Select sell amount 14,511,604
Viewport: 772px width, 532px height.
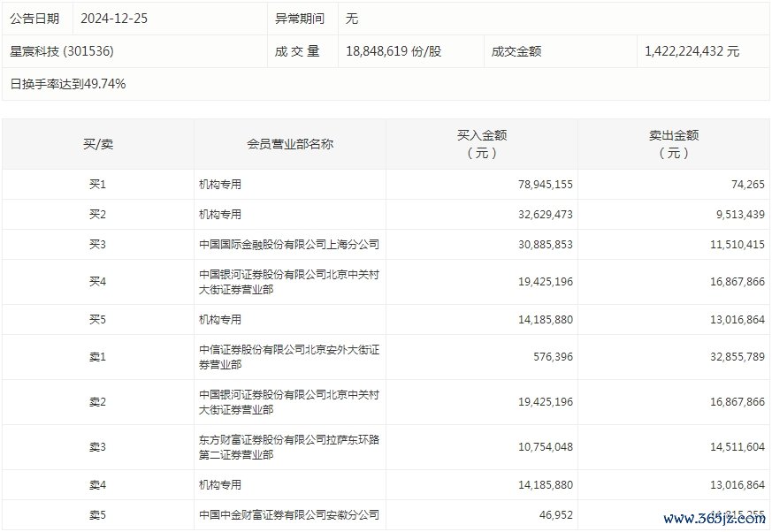pos(737,447)
